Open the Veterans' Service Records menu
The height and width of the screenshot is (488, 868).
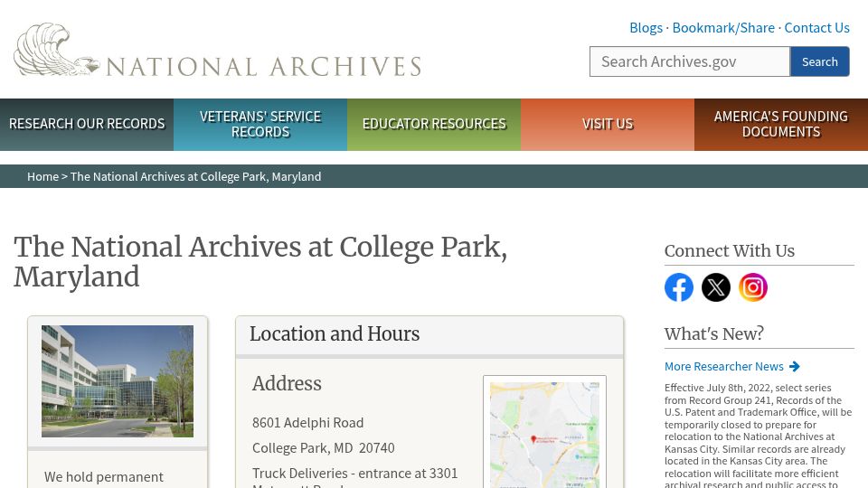pos(260,125)
